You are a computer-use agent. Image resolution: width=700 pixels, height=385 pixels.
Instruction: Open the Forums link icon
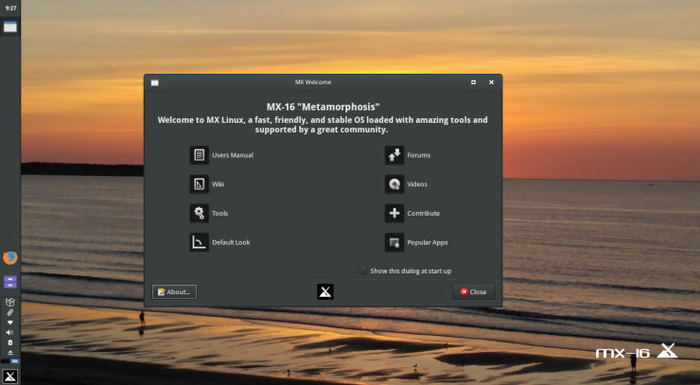click(394, 155)
